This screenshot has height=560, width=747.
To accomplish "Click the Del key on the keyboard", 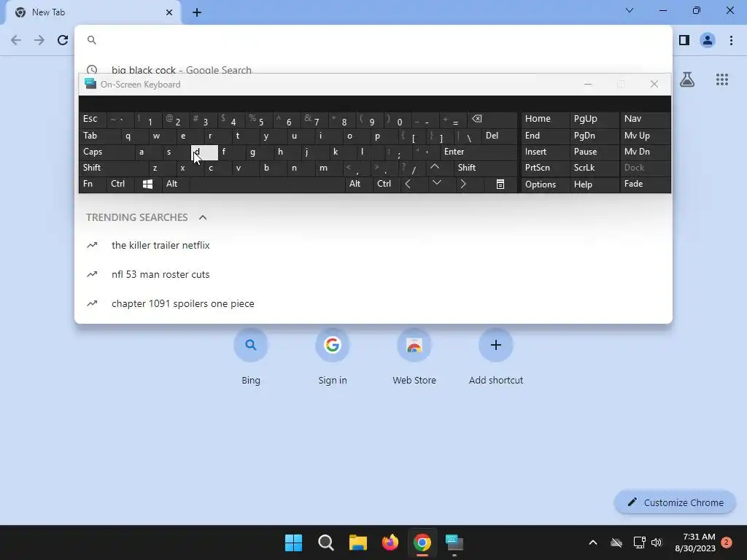I will pos(500,136).
